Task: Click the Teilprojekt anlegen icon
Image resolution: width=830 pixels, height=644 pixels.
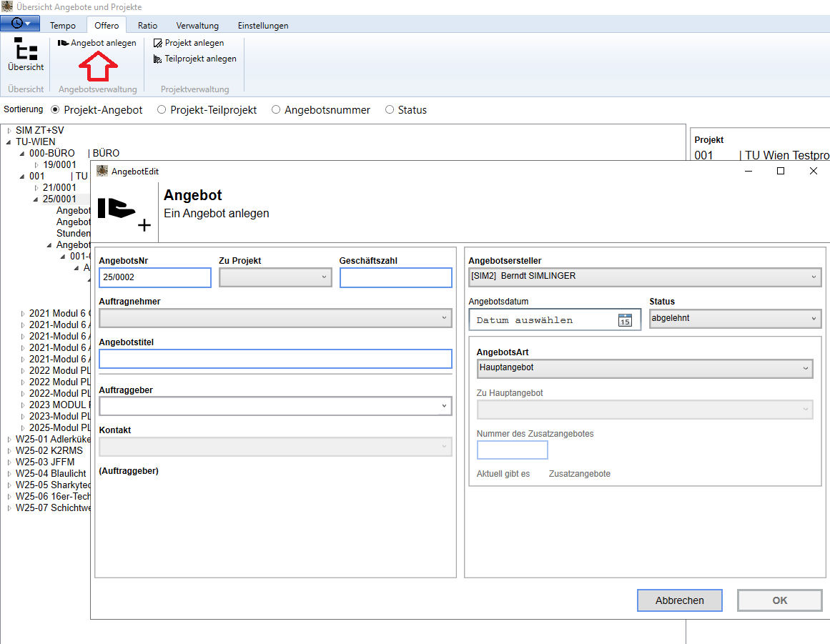Action: 158,59
